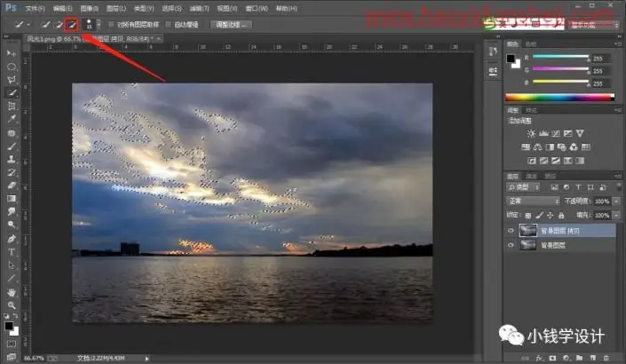Toggle lock transparent pixels
626x364 pixels.
click(527, 216)
